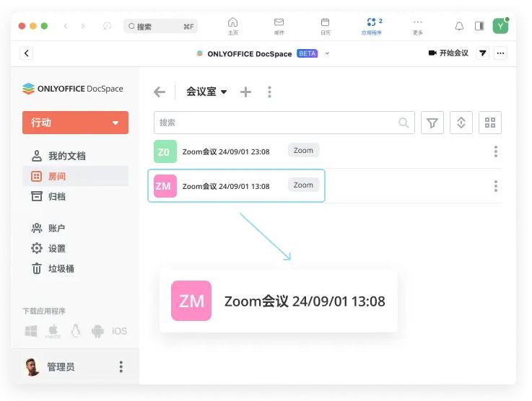532x401 pixels.
Task: Click the pin/filter icon next to 开始会议
Action: coord(482,53)
